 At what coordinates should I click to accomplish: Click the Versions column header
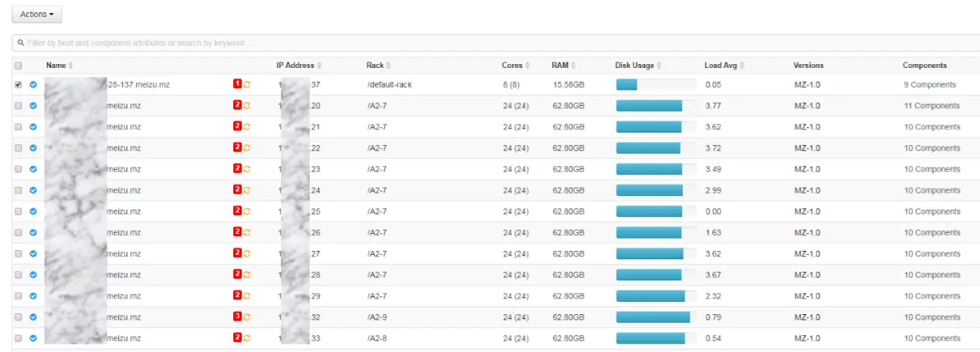(809, 66)
